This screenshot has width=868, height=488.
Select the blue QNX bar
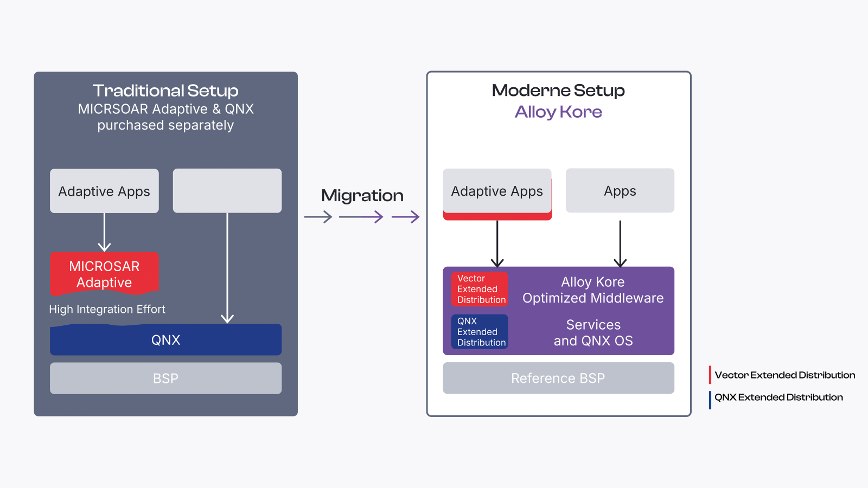[165, 340]
